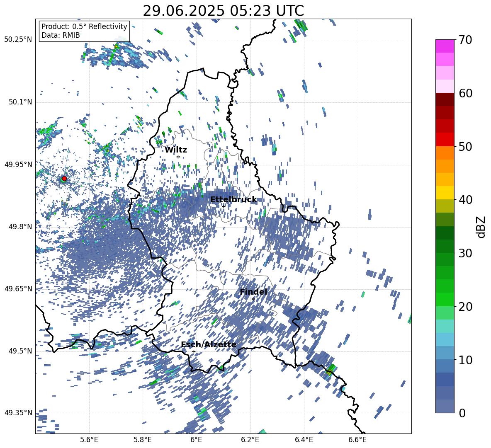The height and width of the screenshot is (448, 491).
Task: Click the bright red swatch just above 50 dBZ
Action: [445, 139]
